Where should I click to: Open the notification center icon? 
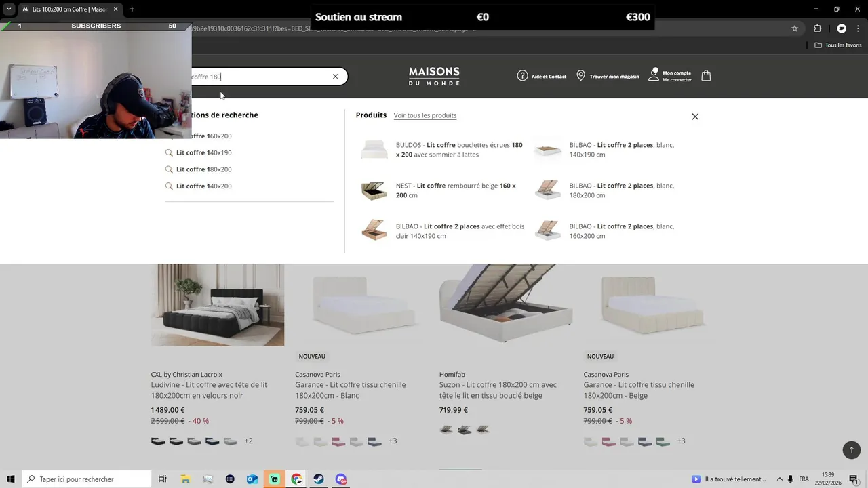[x=854, y=479]
